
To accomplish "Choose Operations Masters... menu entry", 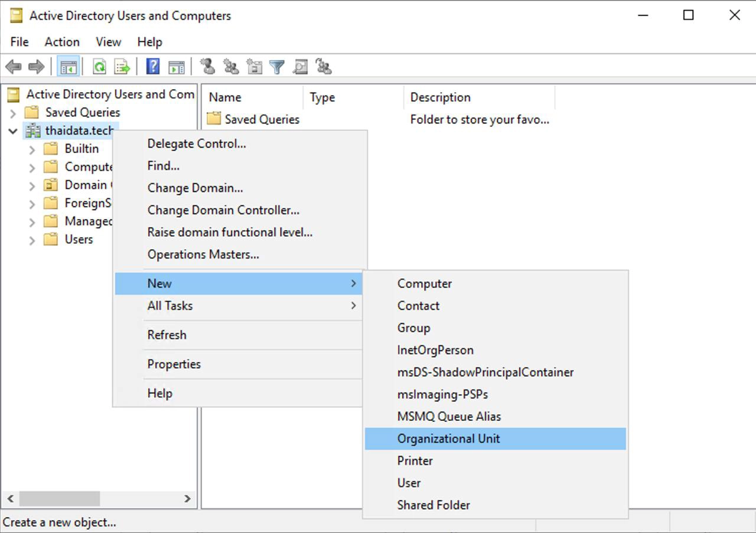I will pos(240,254).
